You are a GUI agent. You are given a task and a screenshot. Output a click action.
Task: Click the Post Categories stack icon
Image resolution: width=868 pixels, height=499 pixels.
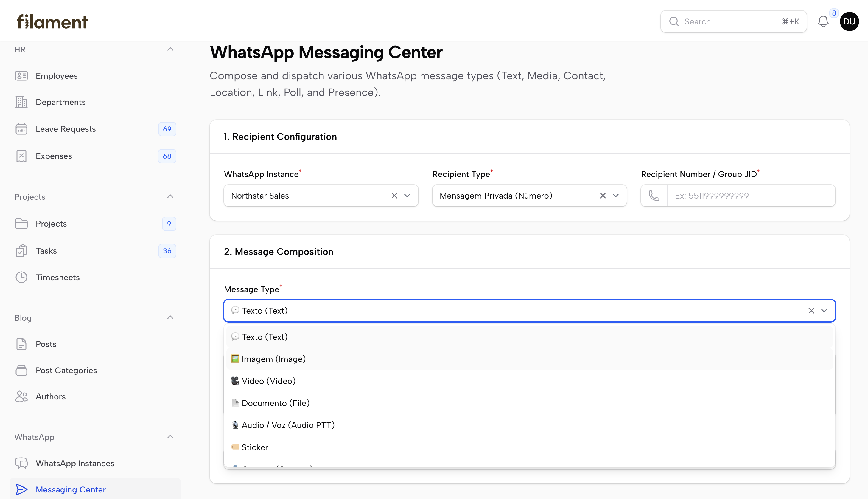21,370
